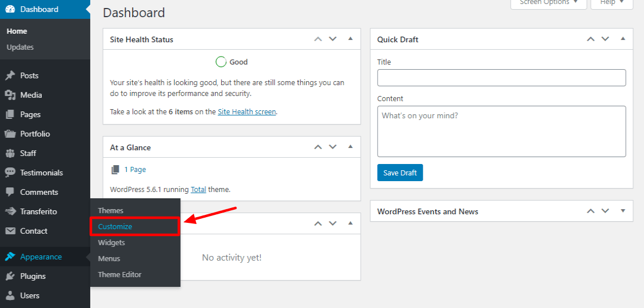
Task: Click the Transferito arrow icon
Action: [10, 211]
